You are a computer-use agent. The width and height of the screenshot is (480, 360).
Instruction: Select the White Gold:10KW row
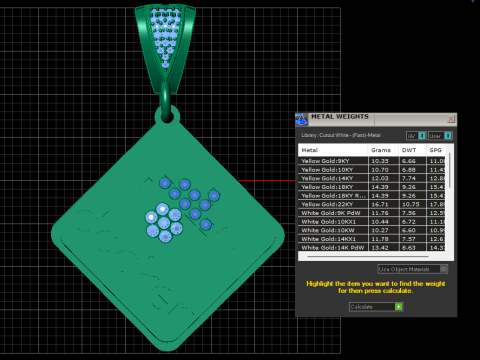(371, 230)
